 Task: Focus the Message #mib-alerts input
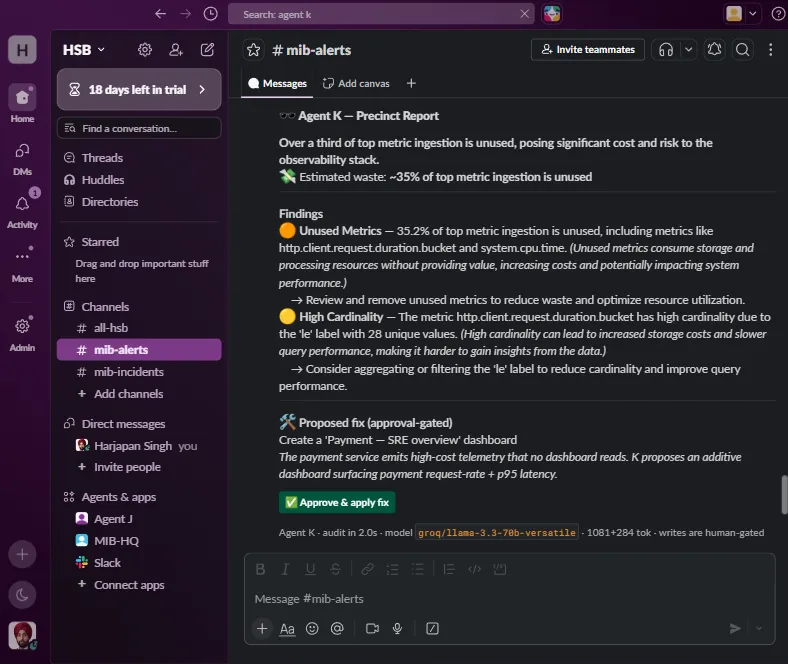(x=510, y=599)
